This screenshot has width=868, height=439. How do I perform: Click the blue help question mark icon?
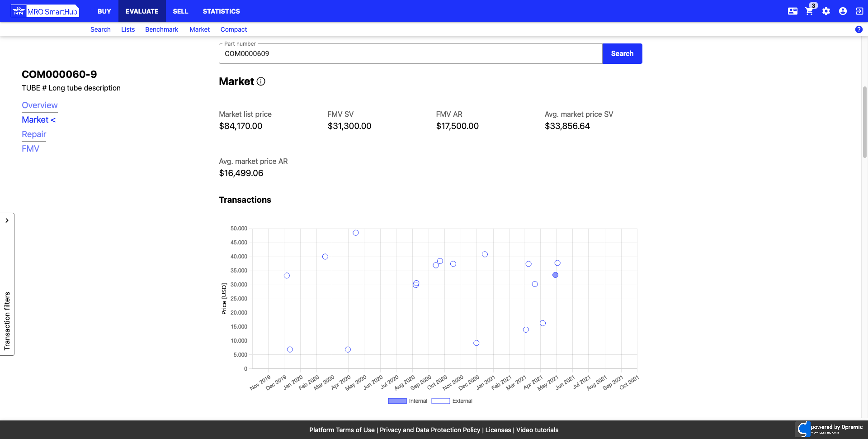click(859, 29)
